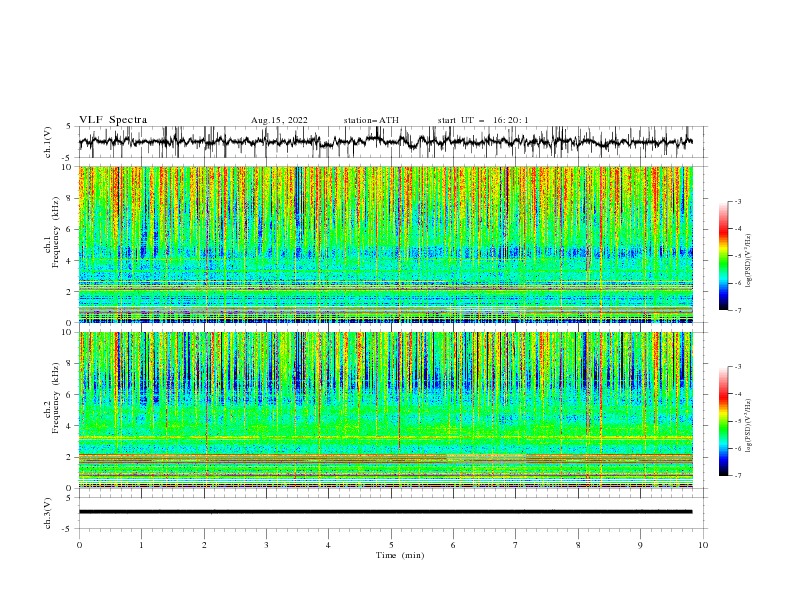The image size is (792, 612).
Task: Click the "station=ATH" header label
Action: pos(371,120)
